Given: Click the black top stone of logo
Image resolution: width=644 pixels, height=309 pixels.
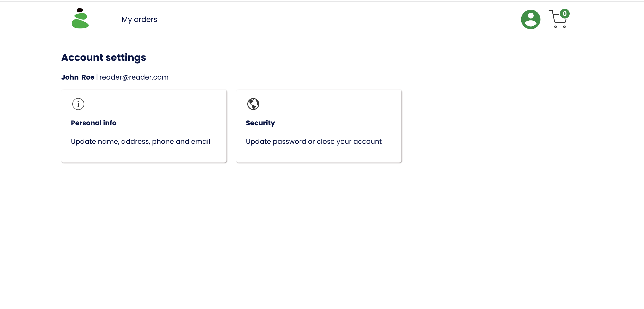Looking at the screenshot, I should coord(80,10).
